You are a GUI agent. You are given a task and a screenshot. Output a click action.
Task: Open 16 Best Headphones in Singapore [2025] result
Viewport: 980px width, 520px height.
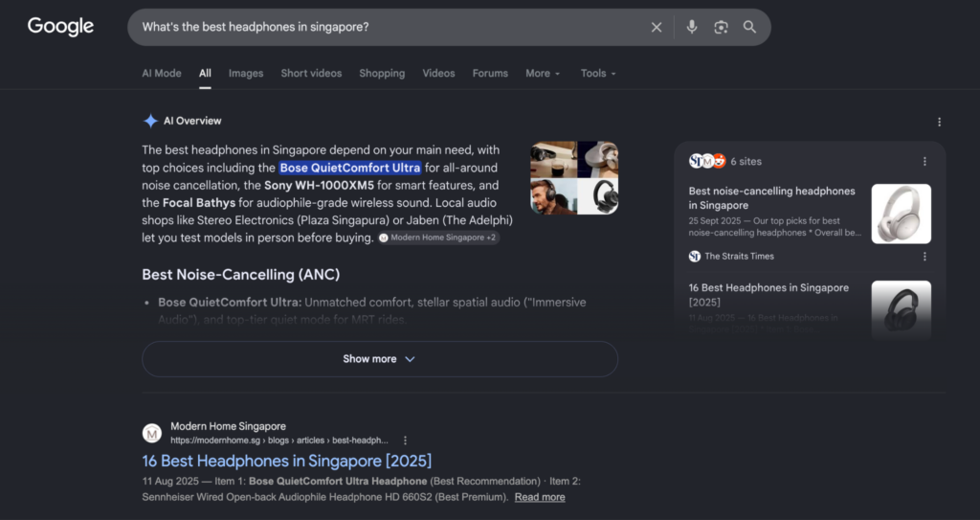(x=287, y=462)
